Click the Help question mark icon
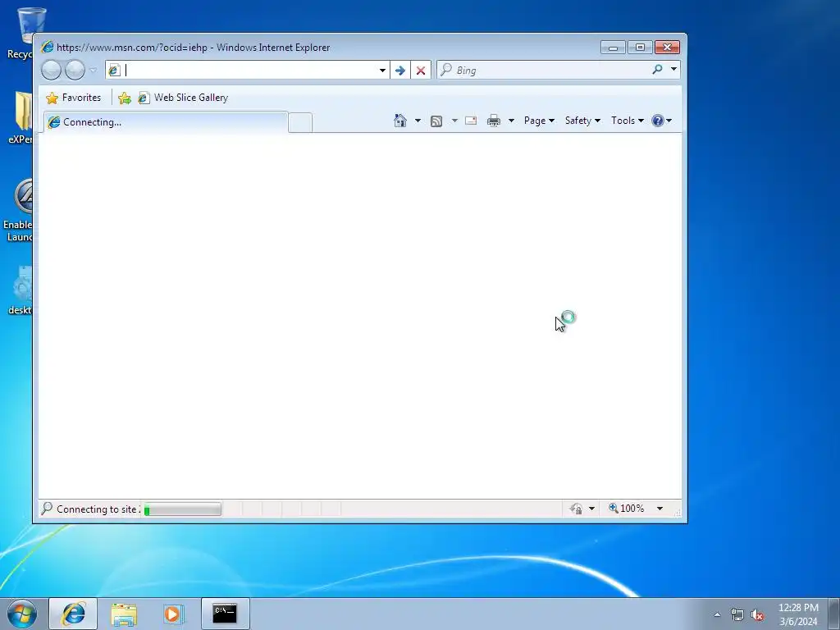Image resolution: width=840 pixels, height=630 pixels. pyautogui.click(x=658, y=121)
